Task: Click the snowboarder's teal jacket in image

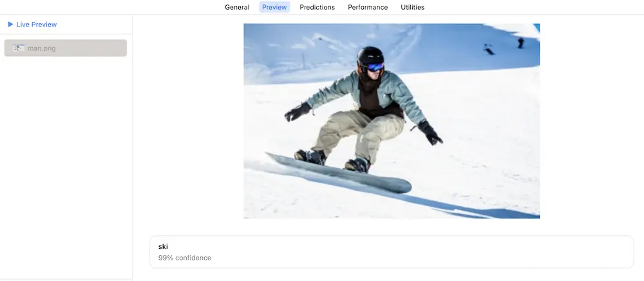Action: click(x=394, y=92)
